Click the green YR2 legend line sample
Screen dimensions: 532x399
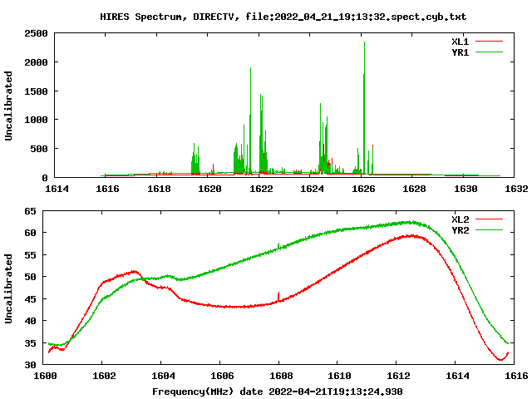pyautogui.click(x=489, y=230)
